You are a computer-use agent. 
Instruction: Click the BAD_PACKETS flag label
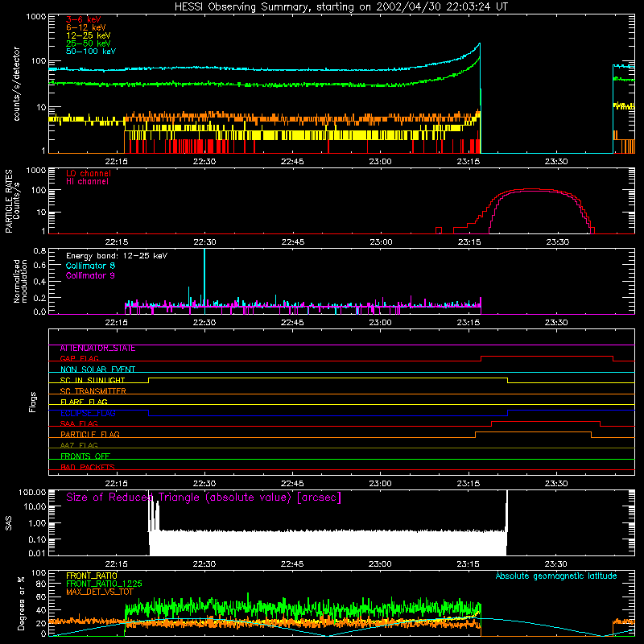(x=88, y=468)
